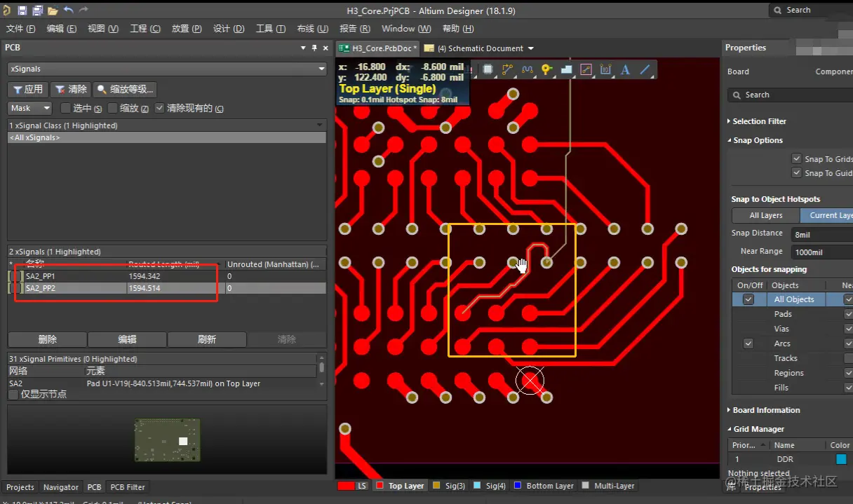Enable the 选中 (Select) checkbox
This screenshot has height=504, width=853.
[x=66, y=108]
